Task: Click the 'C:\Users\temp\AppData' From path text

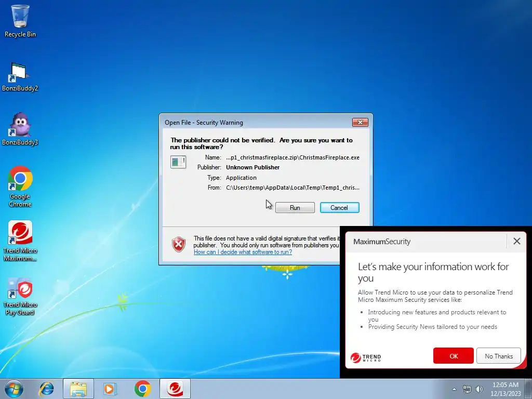Action: click(293, 188)
